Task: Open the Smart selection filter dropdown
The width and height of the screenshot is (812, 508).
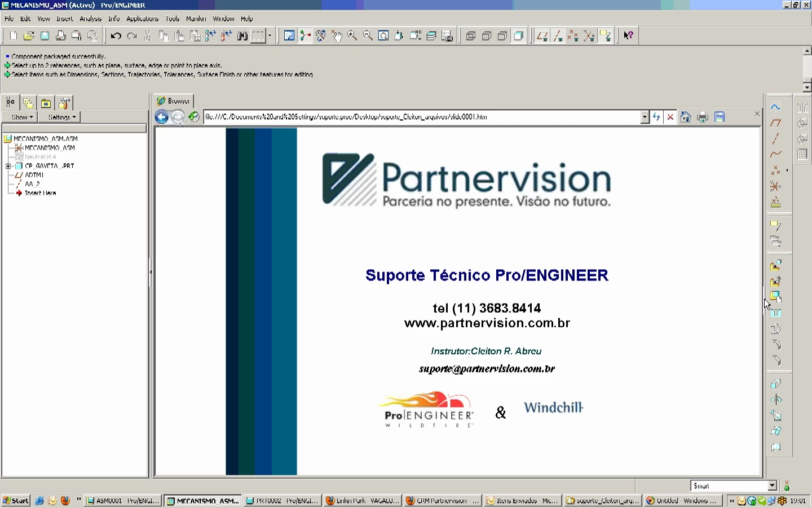Action: tap(772, 486)
